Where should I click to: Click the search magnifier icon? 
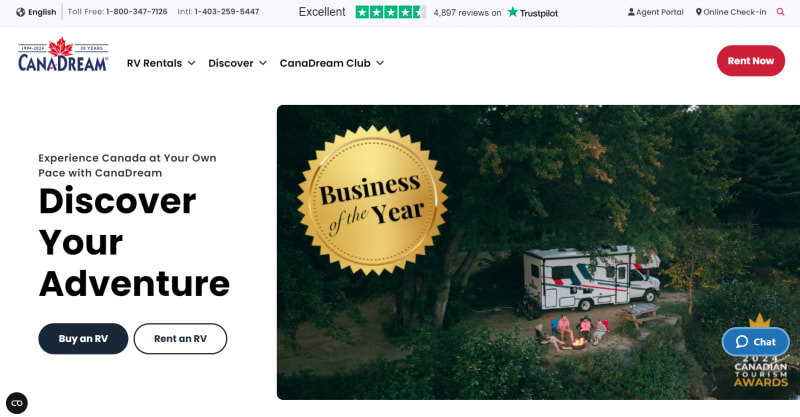click(780, 12)
